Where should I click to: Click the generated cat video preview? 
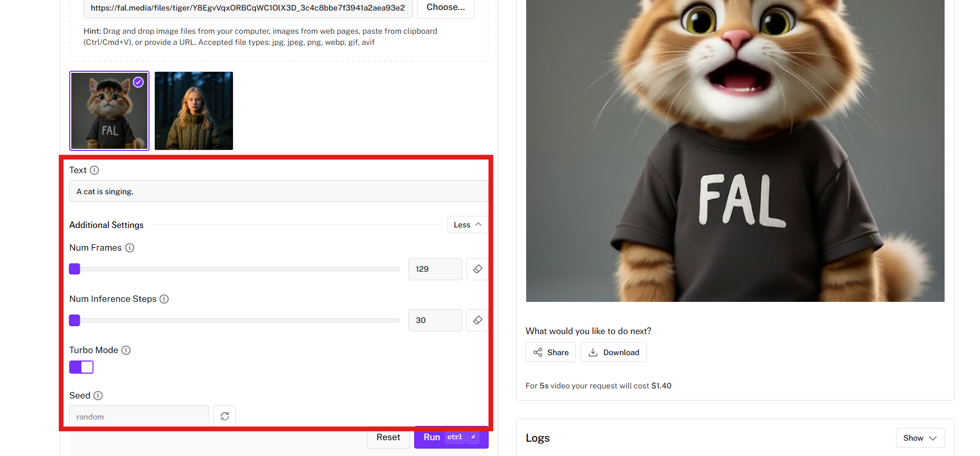pos(735,150)
